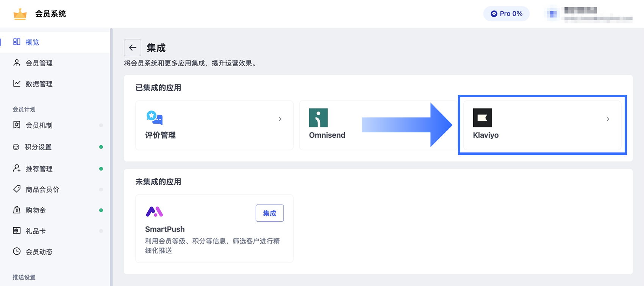Click the 已集成的应用 section heading

tap(158, 88)
